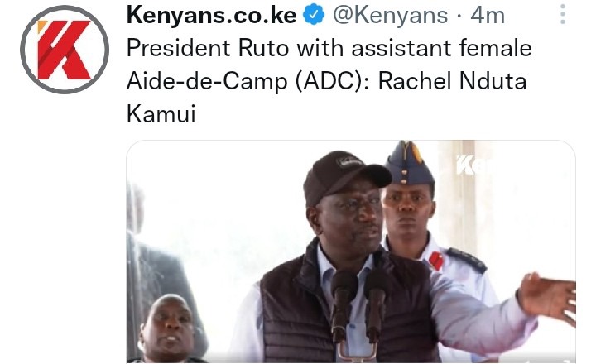Click the man at the photo's bottom left
The image size is (596, 364).
[167, 329]
